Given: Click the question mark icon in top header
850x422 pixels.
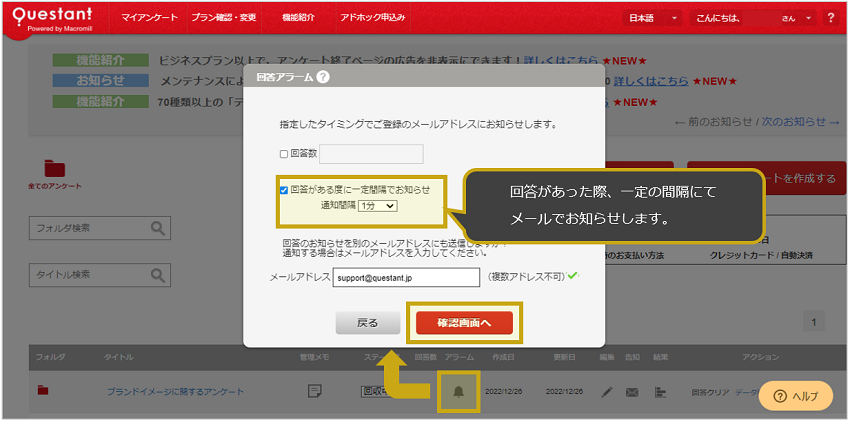Looking at the screenshot, I should click(831, 18).
